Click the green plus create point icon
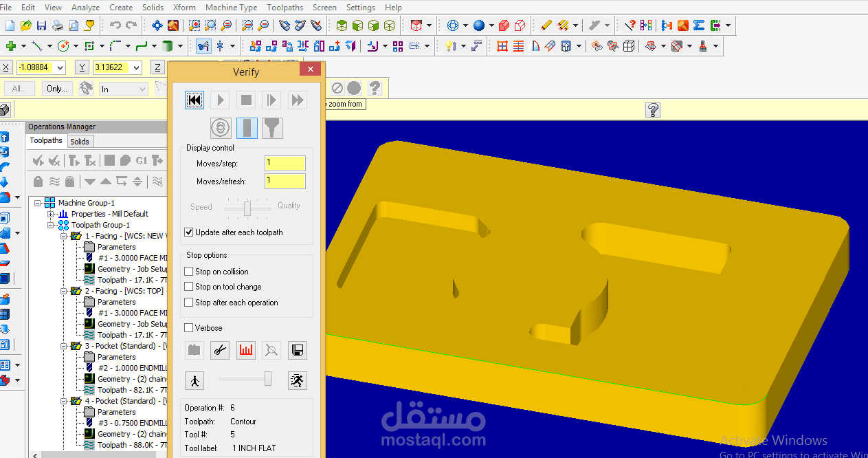868x458 pixels. [x=10, y=46]
